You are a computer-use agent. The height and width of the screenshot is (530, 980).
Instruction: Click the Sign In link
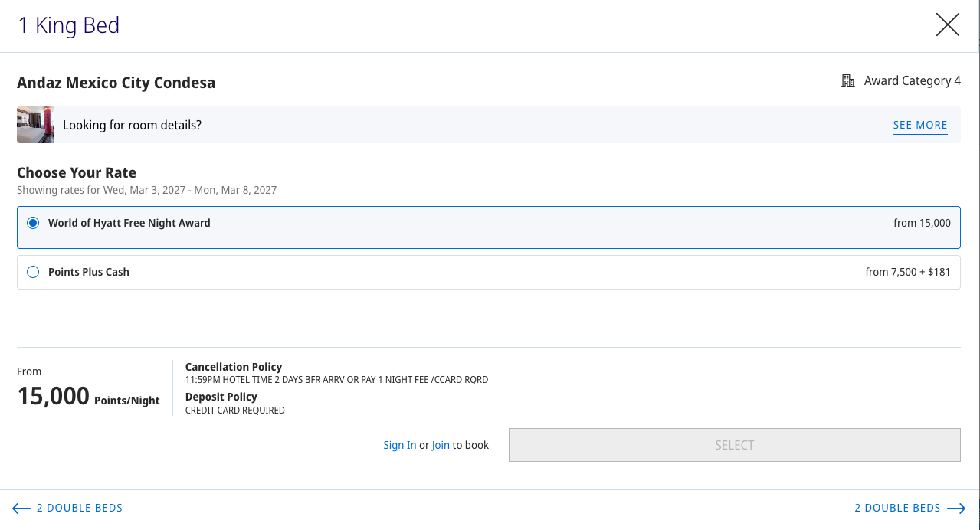pos(400,445)
